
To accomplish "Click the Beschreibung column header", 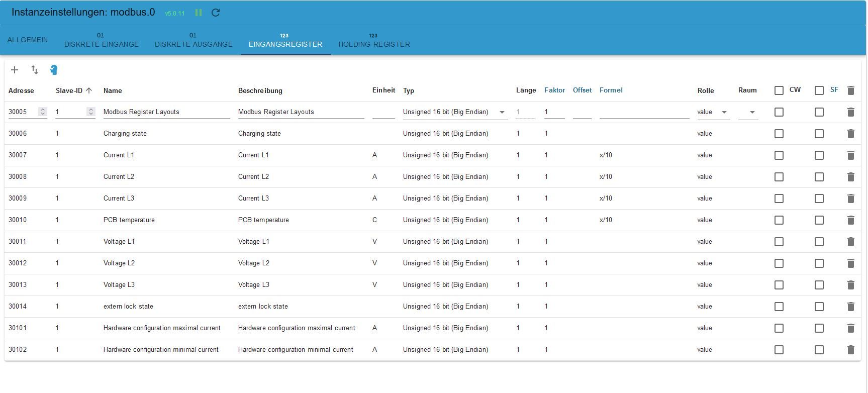I will click(260, 90).
